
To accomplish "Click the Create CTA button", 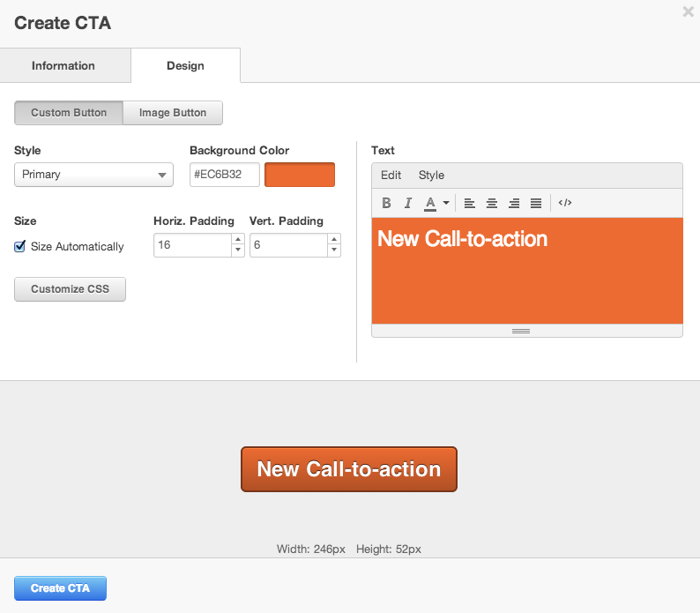I will click(x=60, y=588).
